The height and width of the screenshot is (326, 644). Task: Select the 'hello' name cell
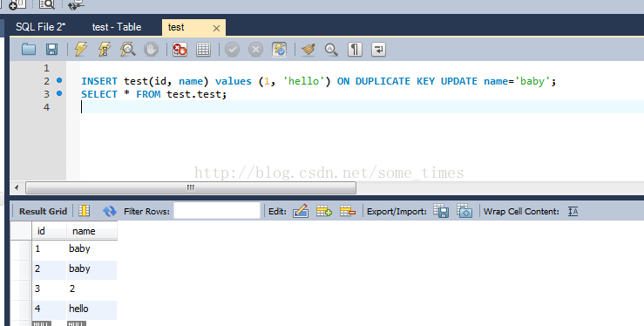point(92,309)
